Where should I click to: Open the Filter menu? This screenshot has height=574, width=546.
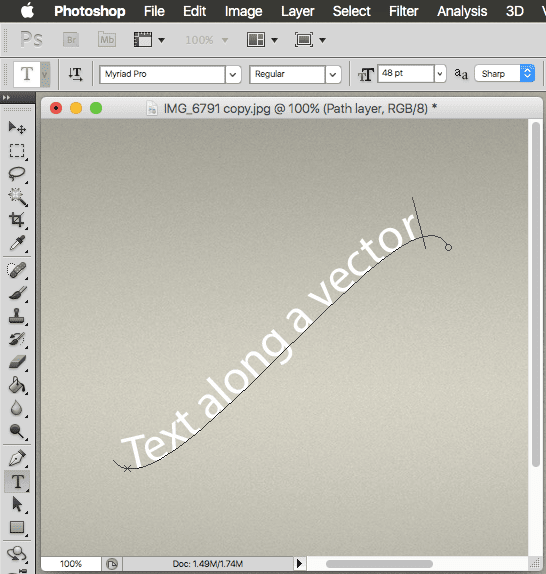tap(403, 11)
